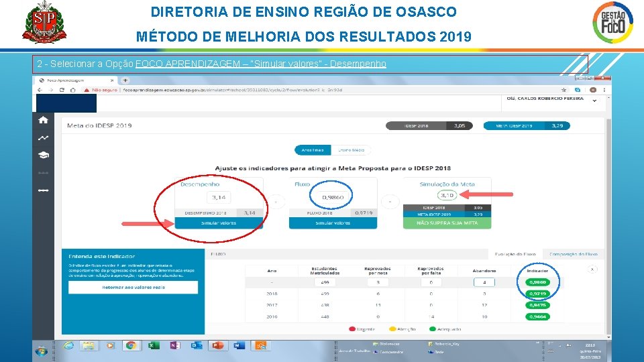Click the green indicator badge 0,9475

point(537,306)
